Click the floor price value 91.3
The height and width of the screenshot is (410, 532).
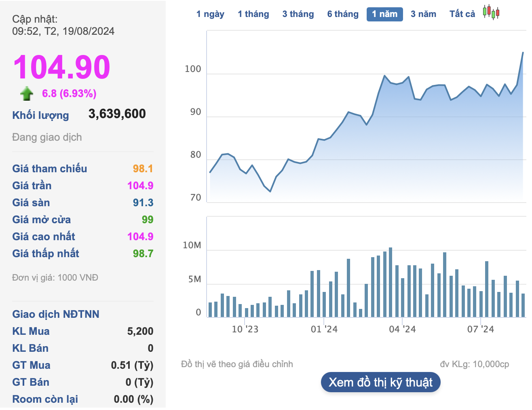pos(143,203)
